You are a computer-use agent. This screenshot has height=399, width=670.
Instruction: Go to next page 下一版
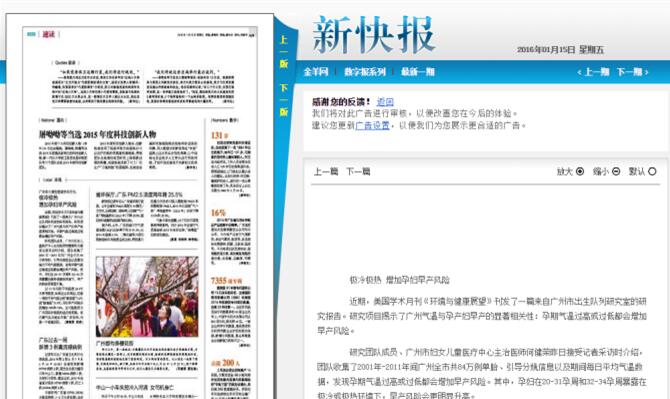(x=284, y=100)
